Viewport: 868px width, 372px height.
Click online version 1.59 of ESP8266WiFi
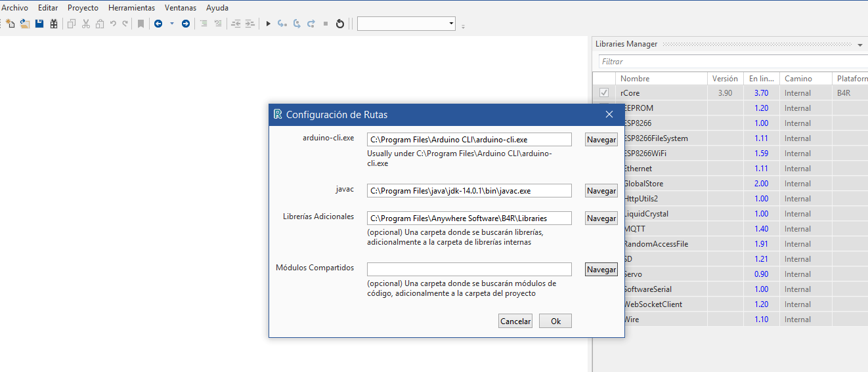(x=761, y=154)
